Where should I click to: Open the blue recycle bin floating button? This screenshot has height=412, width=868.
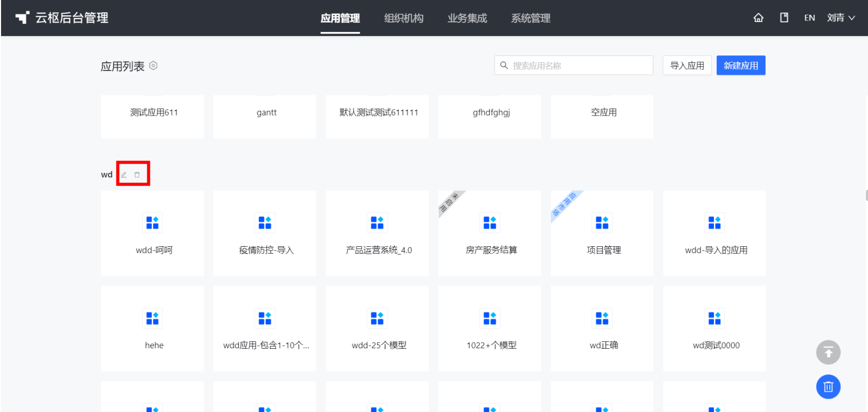828,387
